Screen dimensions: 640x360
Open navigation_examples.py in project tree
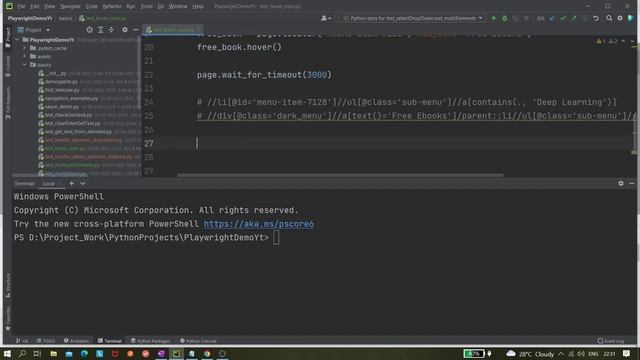tap(71, 98)
